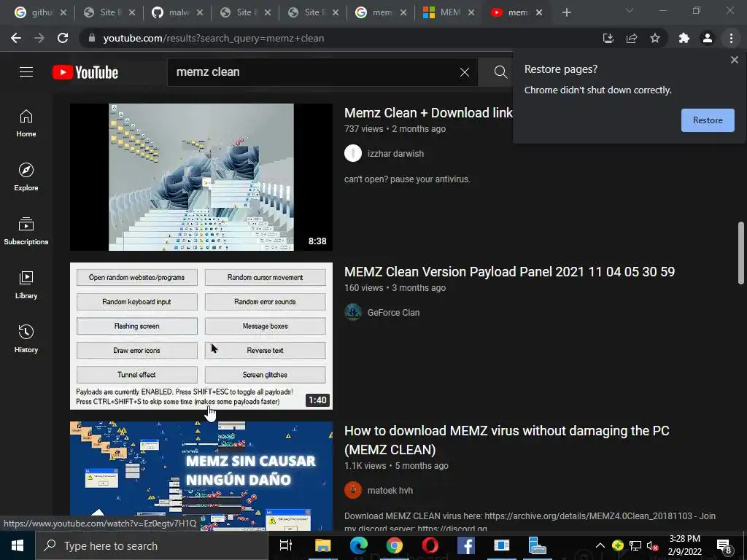Viewport: 747px width, 560px height.
Task: Click Chrome forward arrow
Action: (x=39, y=38)
